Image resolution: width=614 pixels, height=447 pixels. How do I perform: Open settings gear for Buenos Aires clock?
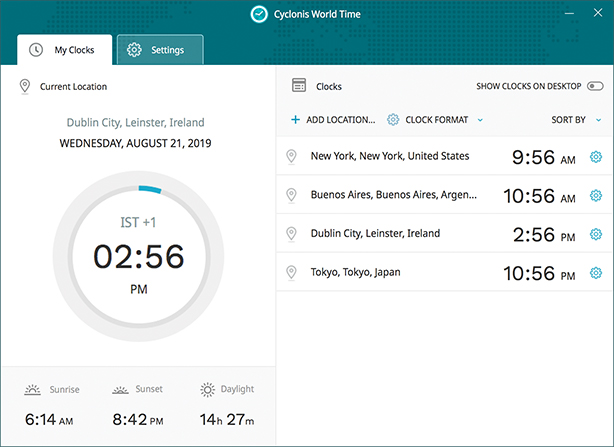[x=596, y=196]
